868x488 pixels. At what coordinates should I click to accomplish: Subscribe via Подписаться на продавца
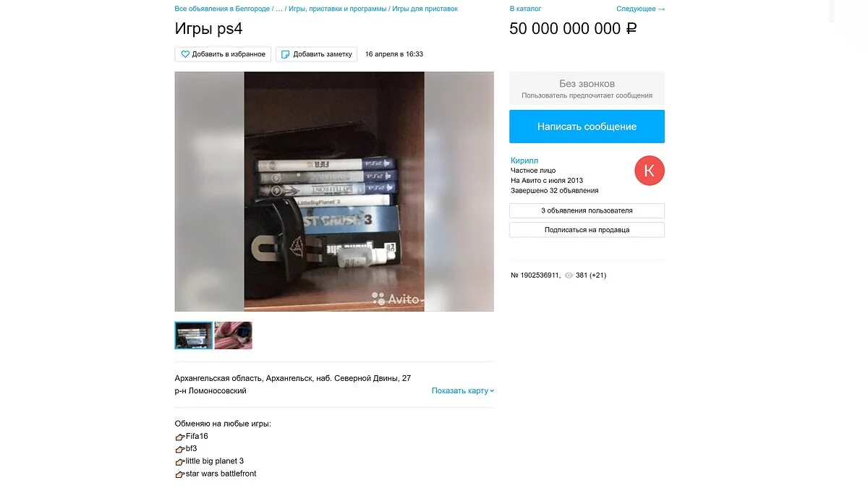[587, 230]
